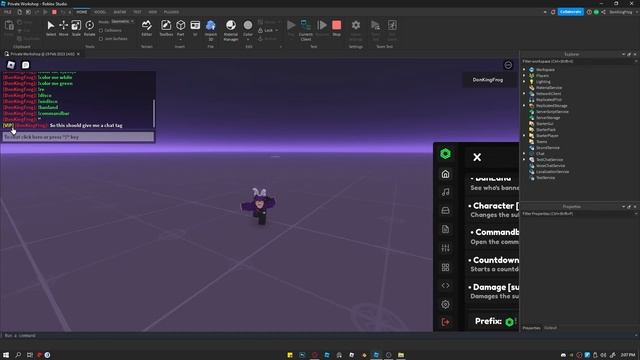Open Material Manager
This screenshot has height=360, width=640.
click(231, 30)
